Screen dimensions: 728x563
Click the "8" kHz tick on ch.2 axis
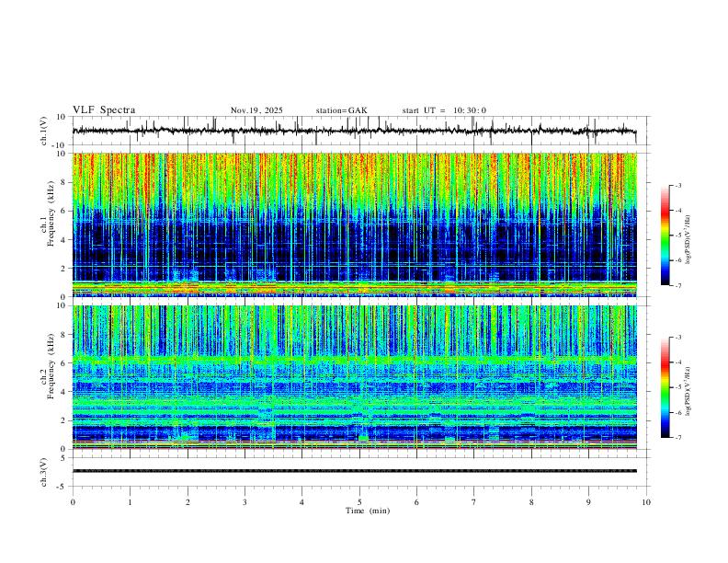[x=63, y=335]
